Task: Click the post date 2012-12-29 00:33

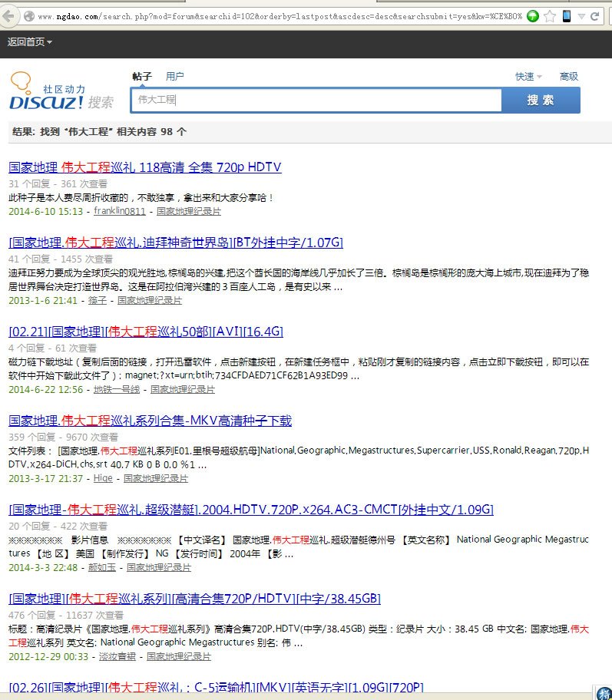Action: pyautogui.click(x=48, y=656)
